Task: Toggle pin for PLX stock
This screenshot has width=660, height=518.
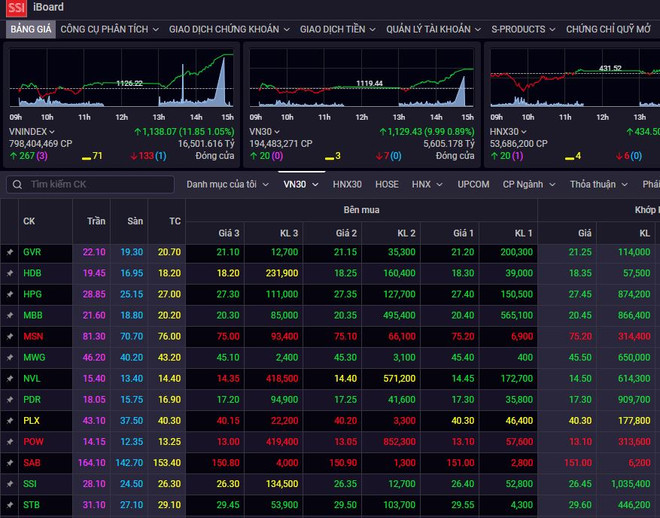Action: click(9, 421)
